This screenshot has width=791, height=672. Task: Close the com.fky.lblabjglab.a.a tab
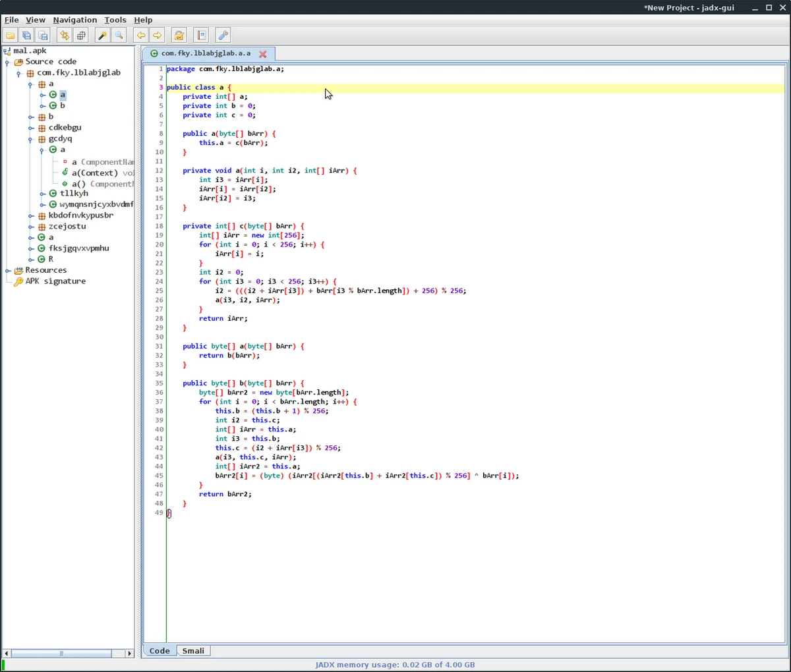(x=262, y=54)
